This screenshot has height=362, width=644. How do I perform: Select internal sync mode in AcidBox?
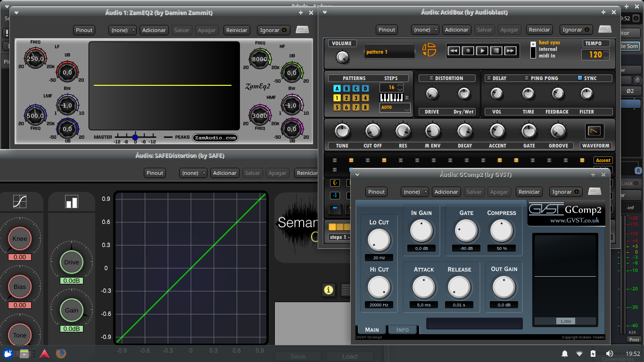click(x=533, y=49)
